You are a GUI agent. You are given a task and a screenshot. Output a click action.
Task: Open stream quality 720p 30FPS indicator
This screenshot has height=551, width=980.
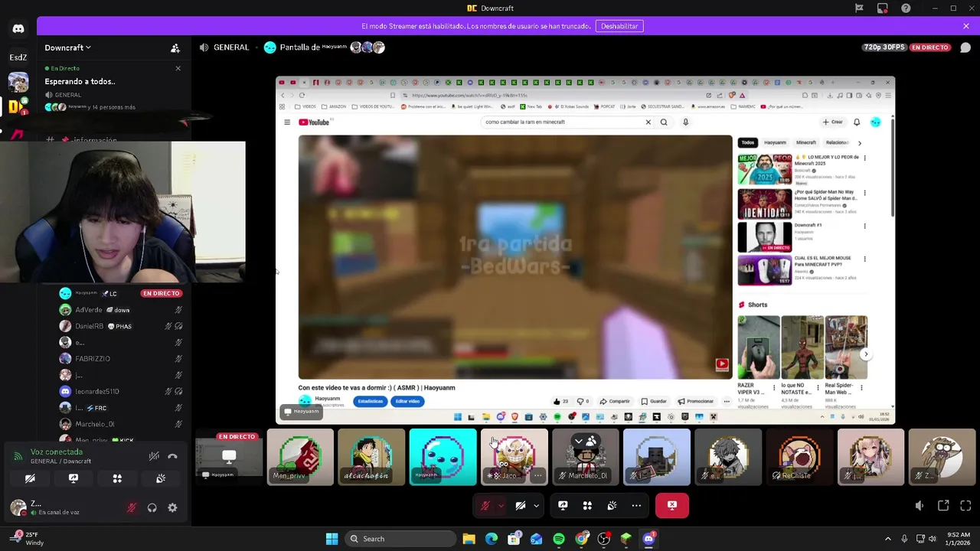884,47
